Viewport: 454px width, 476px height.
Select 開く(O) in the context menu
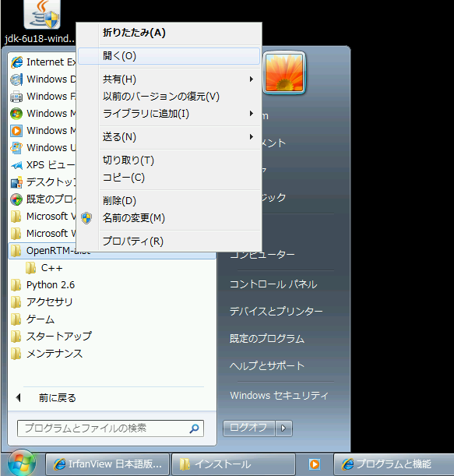(169, 56)
